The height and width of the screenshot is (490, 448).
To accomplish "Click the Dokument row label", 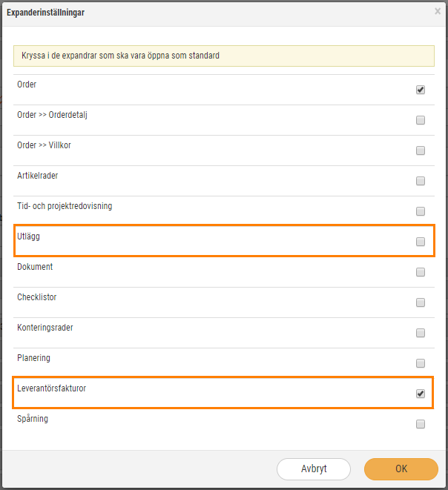I will coord(35,267).
